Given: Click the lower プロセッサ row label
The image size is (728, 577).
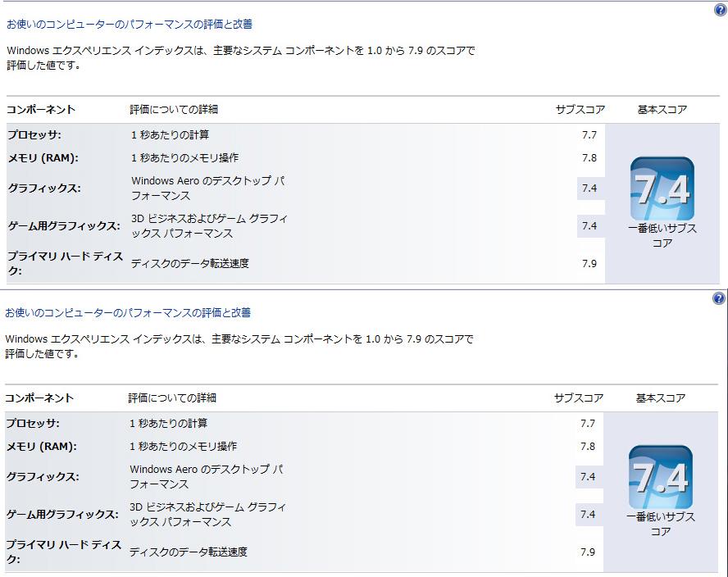Looking at the screenshot, I should (x=33, y=424).
